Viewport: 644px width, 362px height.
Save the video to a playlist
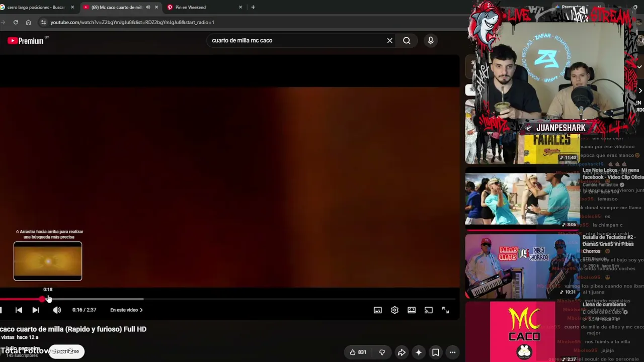(x=436, y=352)
